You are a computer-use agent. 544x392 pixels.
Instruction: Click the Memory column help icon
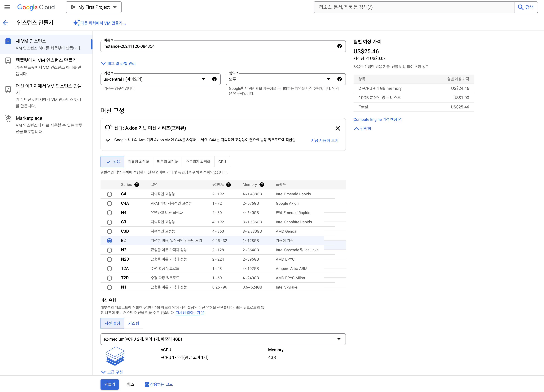262,185
